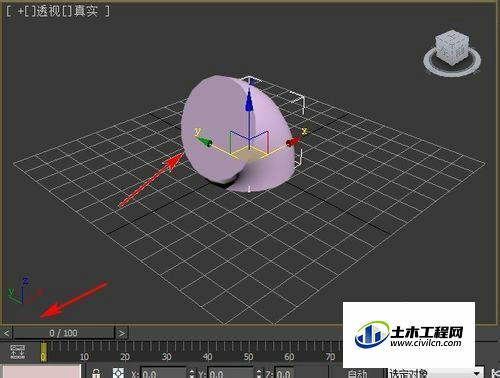The width and height of the screenshot is (500, 378).
Task: Toggle absolute/offset transform type-in mode icon
Action: (x=118, y=373)
